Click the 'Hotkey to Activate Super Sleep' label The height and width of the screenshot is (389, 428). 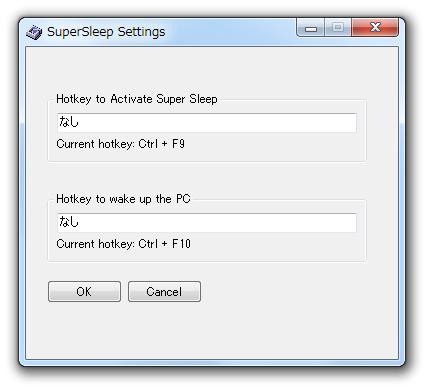137,99
